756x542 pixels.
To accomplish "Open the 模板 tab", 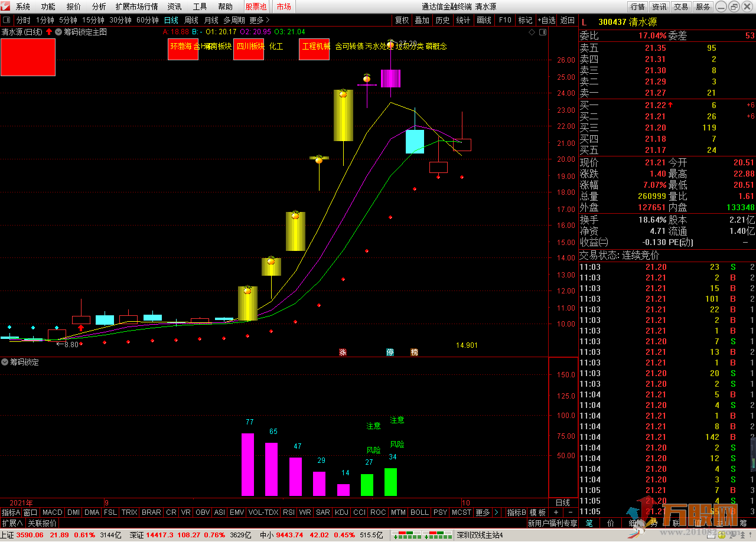I will [x=537, y=512].
